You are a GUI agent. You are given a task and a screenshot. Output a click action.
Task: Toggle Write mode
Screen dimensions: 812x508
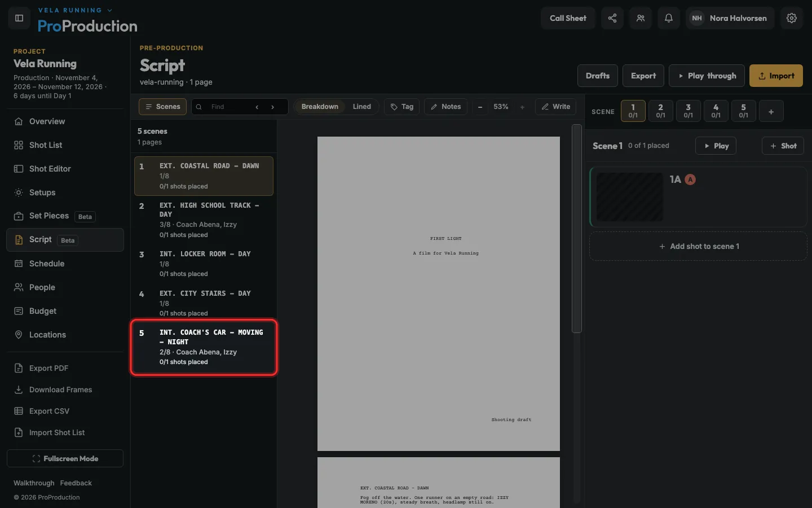(x=555, y=107)
